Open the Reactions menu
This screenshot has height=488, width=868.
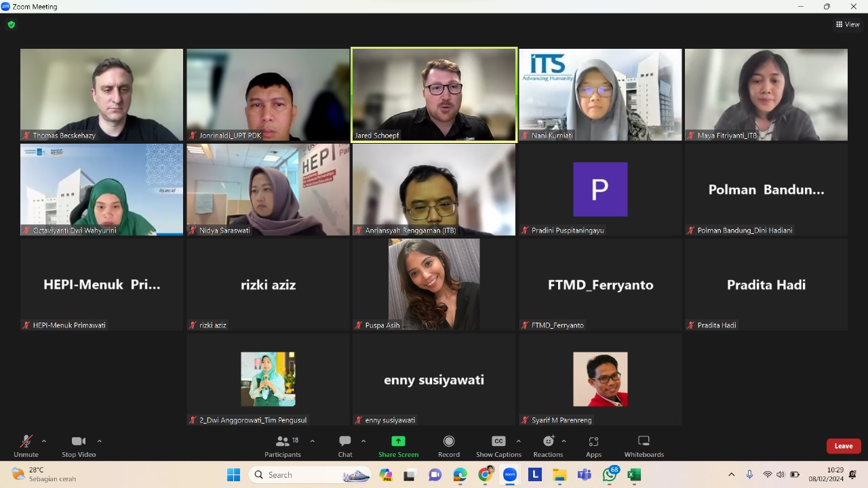(548, 446)
